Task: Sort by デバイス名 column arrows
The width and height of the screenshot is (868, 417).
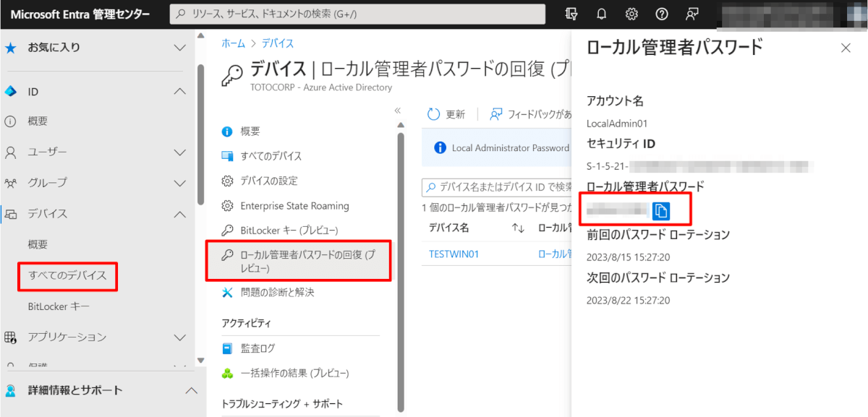Action: click(x=518, y=228)
